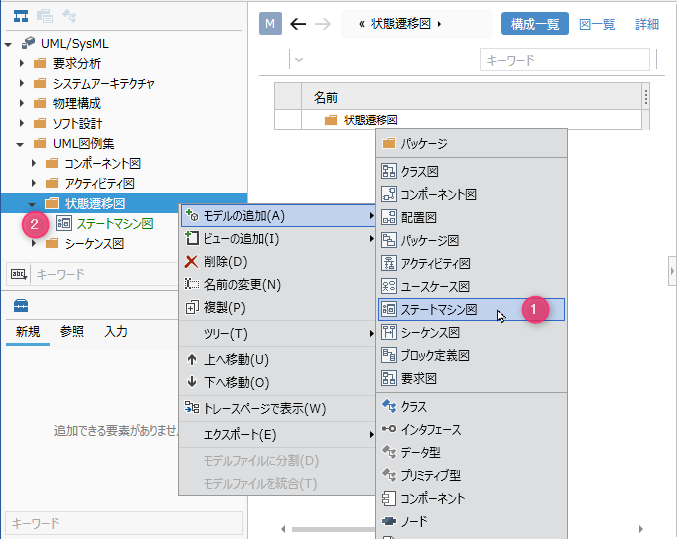Open the 詳細 view

point(647,24)
